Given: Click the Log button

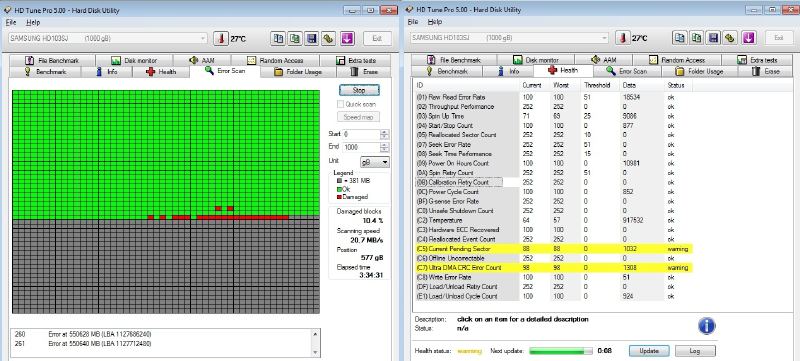Looking at the screenshot, I should pyautogui.click(x=695, y=351).
